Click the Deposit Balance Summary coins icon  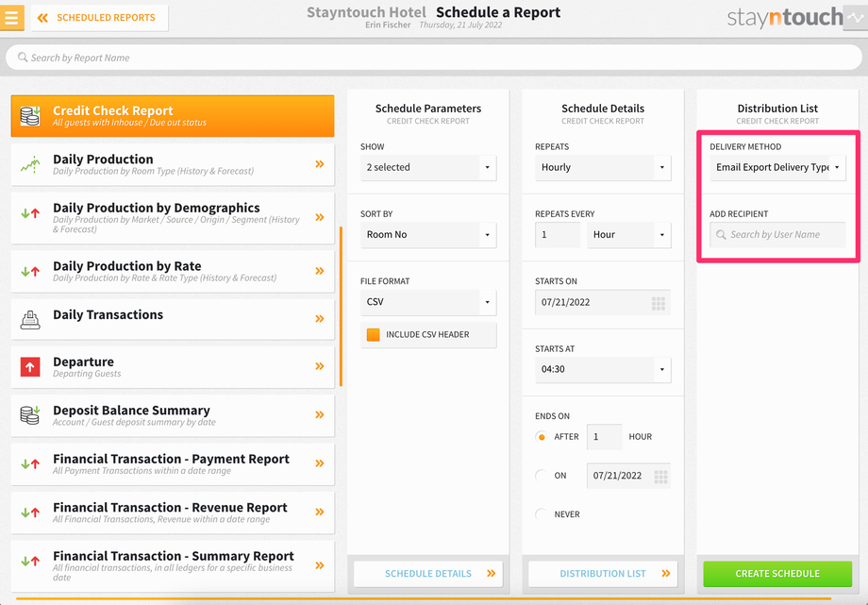tap(30, 415)
